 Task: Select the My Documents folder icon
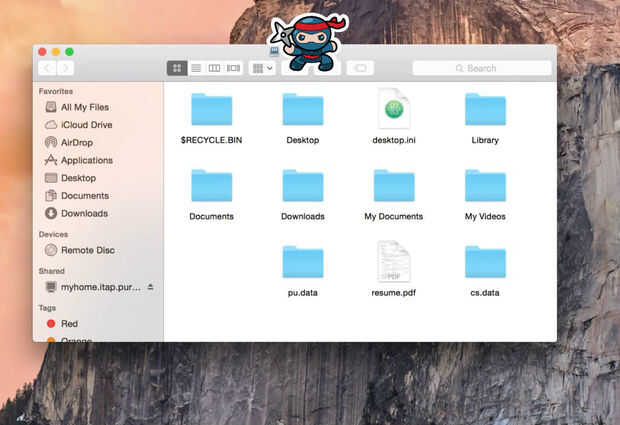pyautogui.click(x=394, y=186)
